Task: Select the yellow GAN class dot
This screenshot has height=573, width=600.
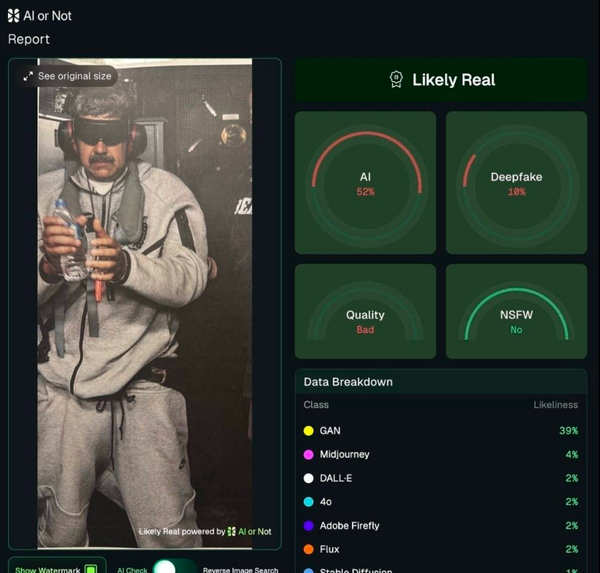Action: point(308,431)
